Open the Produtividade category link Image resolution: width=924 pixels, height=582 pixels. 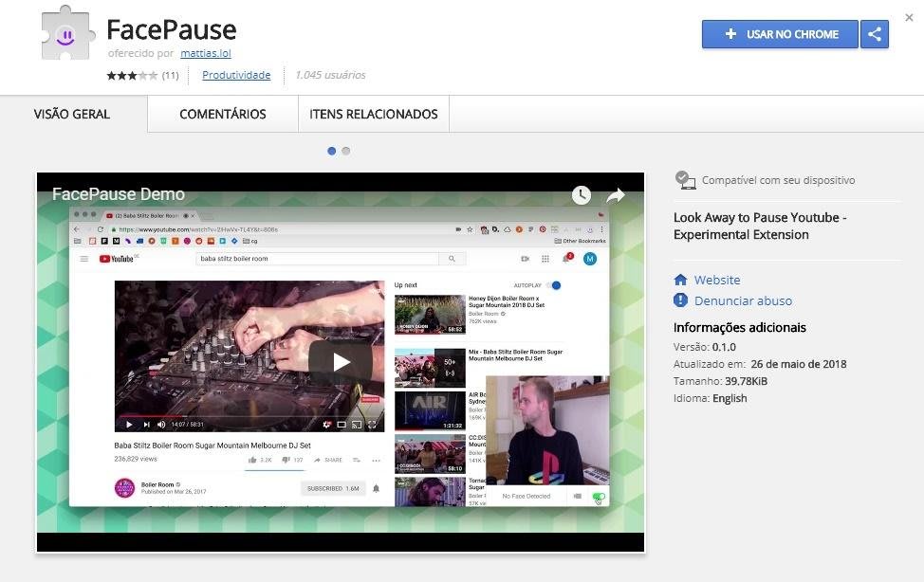coord(236,75)
